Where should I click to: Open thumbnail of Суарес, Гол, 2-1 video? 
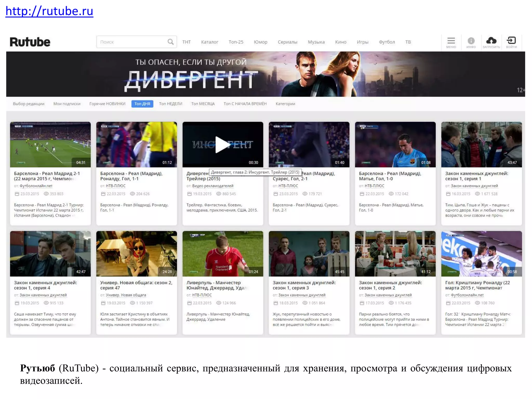(x=309, y=145)
